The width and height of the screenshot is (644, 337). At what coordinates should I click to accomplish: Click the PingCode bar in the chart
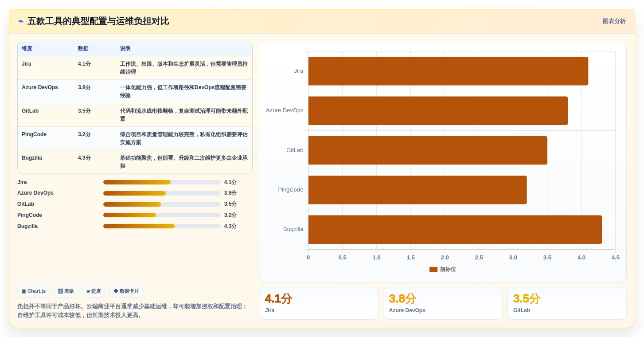418,190
